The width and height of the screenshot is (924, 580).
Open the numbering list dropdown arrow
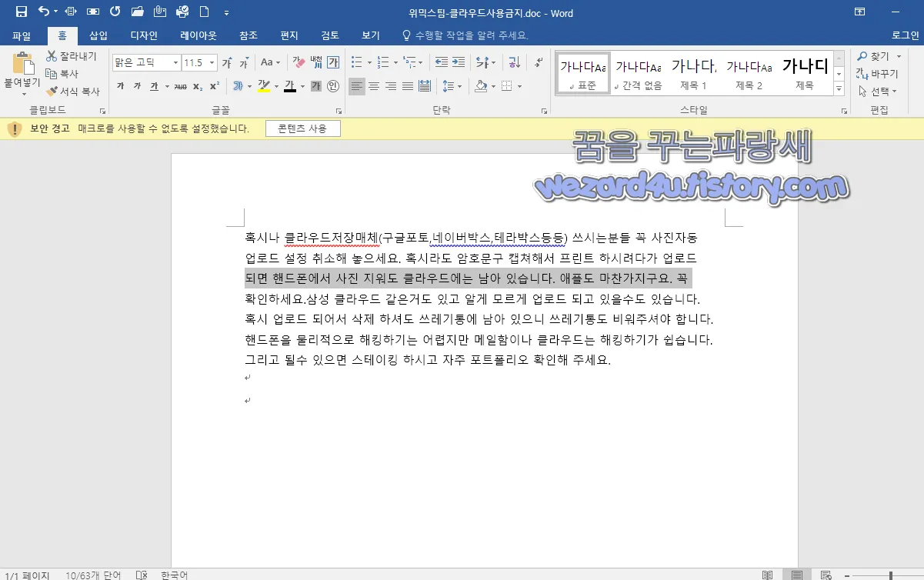click(x=395, y=62)
